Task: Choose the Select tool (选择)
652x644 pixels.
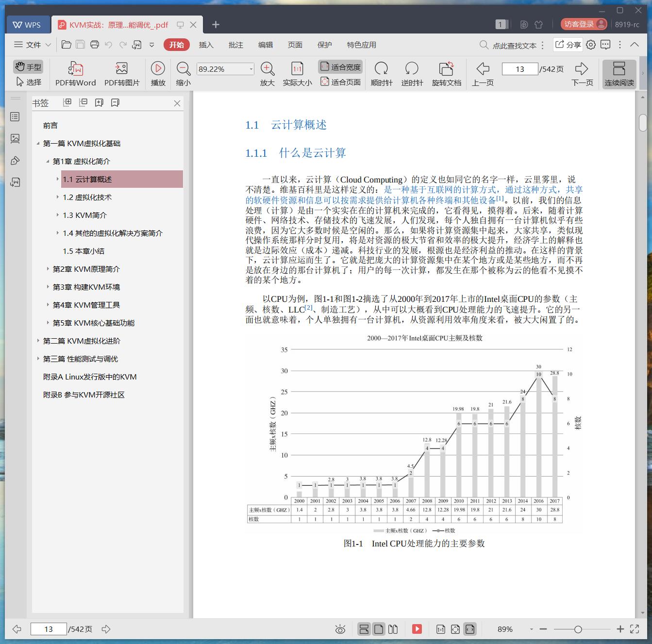Action: 29,82
